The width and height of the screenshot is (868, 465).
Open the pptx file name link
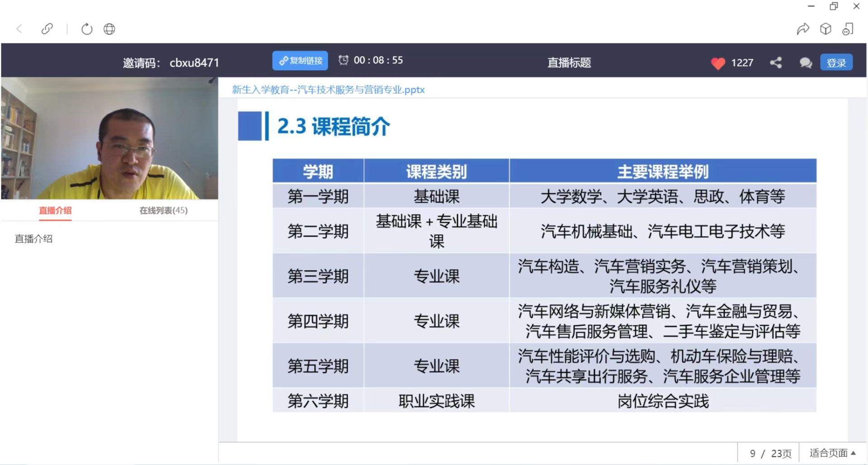[328, 90]
